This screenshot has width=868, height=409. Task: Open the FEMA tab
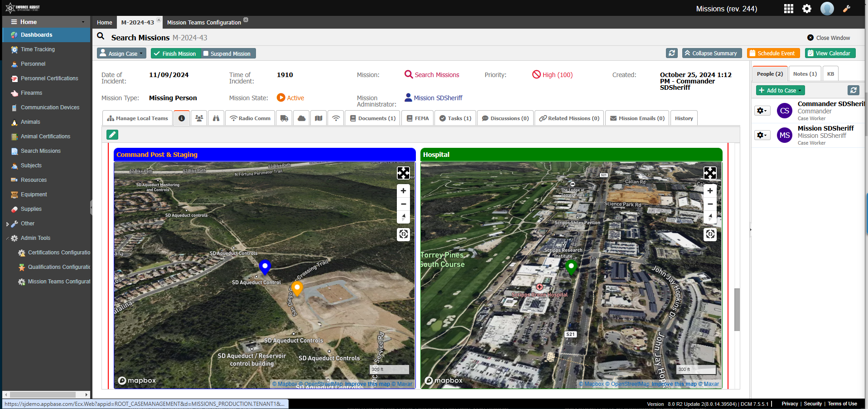[x=418, y=118]
